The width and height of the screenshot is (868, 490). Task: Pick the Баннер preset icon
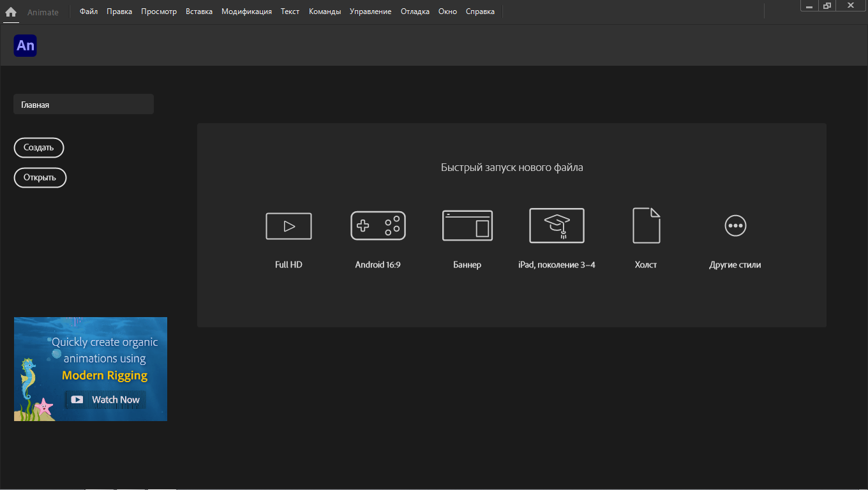pyautogui.click(x=467, y=226)
